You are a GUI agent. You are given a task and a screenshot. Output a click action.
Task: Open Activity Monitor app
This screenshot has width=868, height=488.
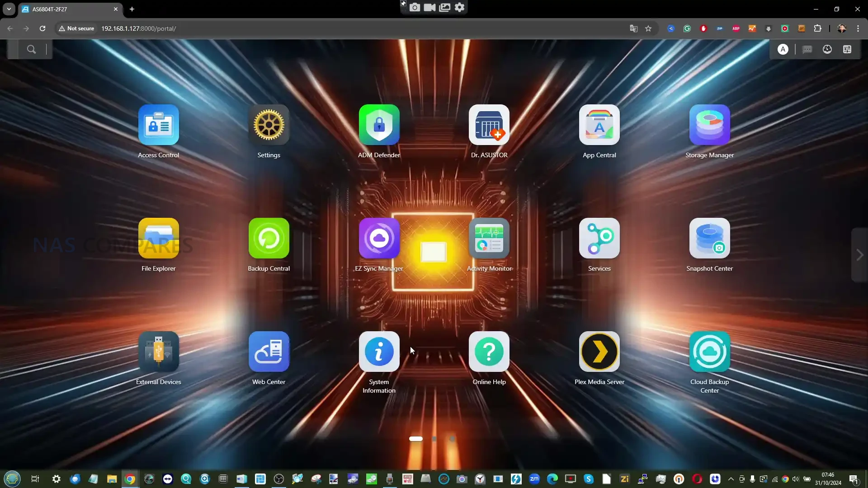(489, 239)
